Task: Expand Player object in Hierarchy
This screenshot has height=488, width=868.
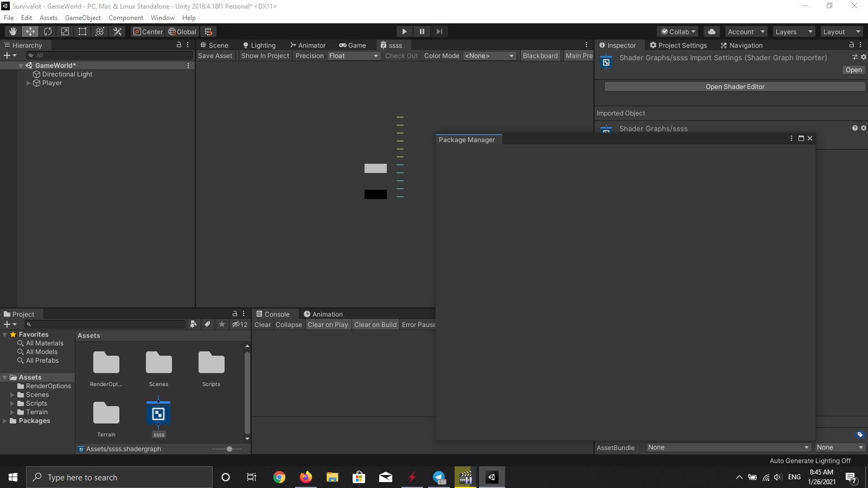Action: click(29, 83)
